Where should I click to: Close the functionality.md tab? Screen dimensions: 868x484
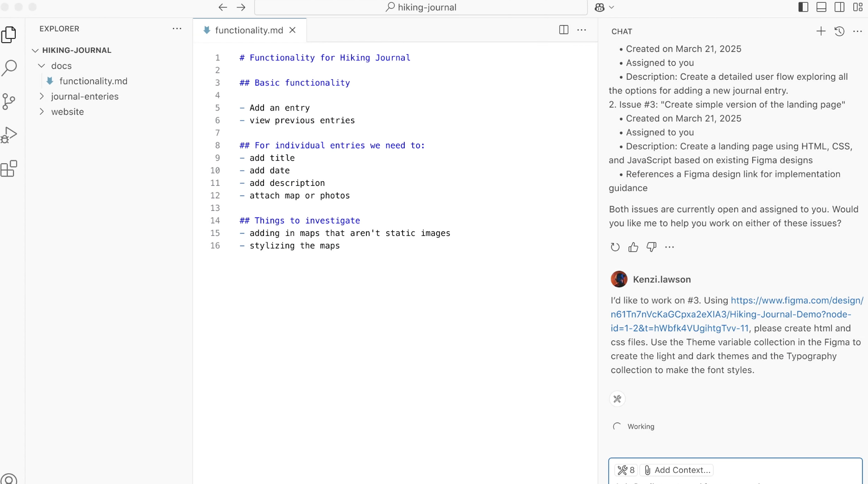click(293, 30)
